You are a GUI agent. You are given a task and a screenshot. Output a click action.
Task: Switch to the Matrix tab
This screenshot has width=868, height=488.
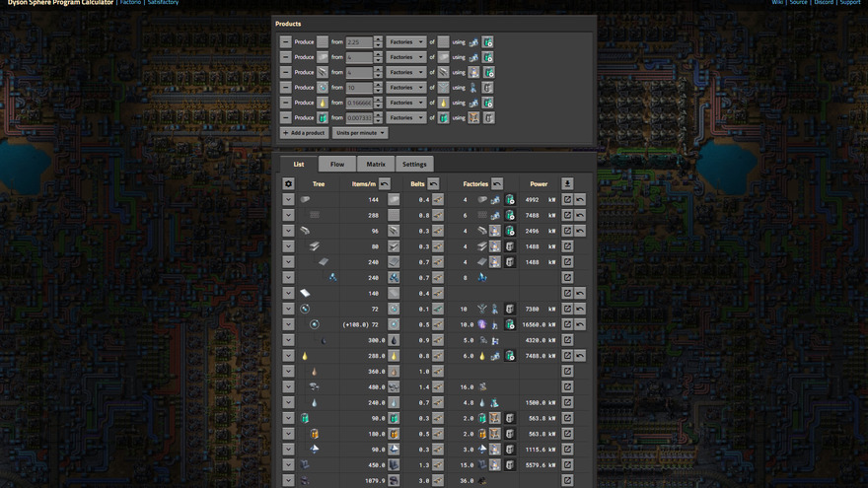coord(376,164)
